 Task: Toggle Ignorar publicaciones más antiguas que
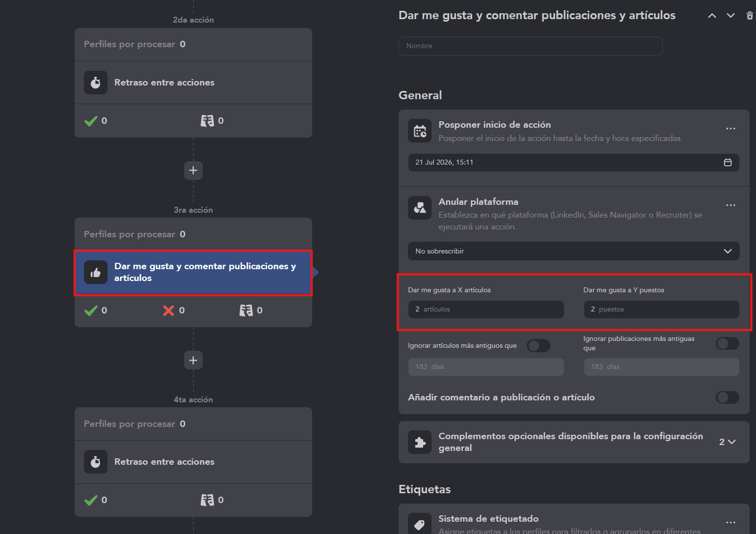[728, 343]
